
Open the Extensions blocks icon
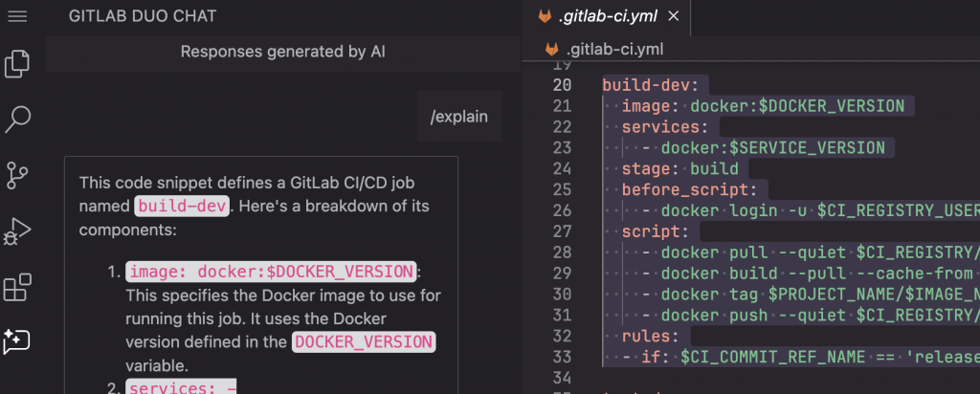17,287
